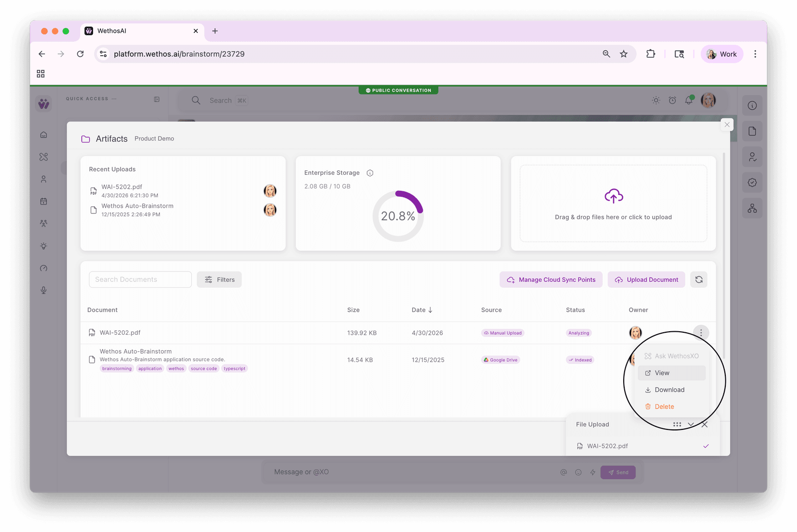This screenshot has width=797, height=532.
Task: Refresh the documents list
Action: [x=699, y=279]
